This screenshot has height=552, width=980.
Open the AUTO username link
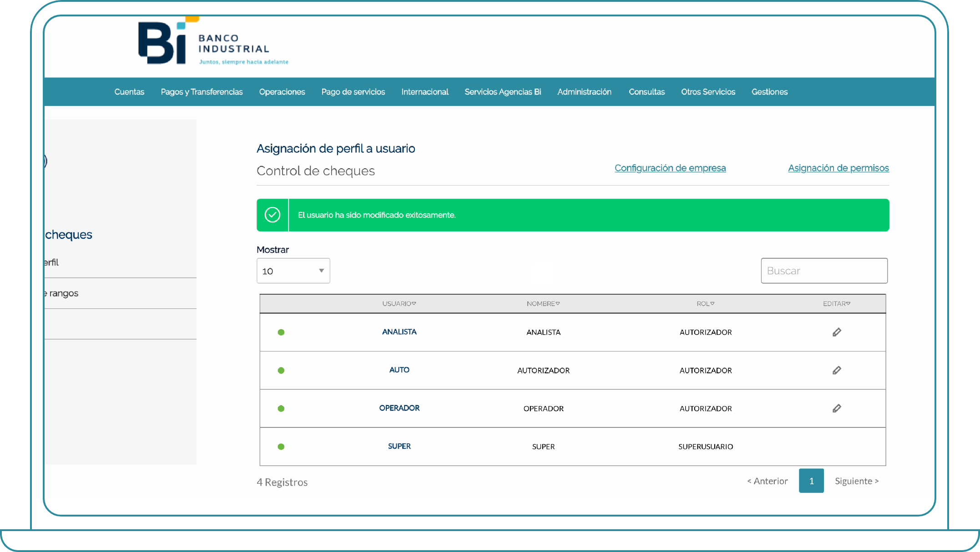(399, 370)
